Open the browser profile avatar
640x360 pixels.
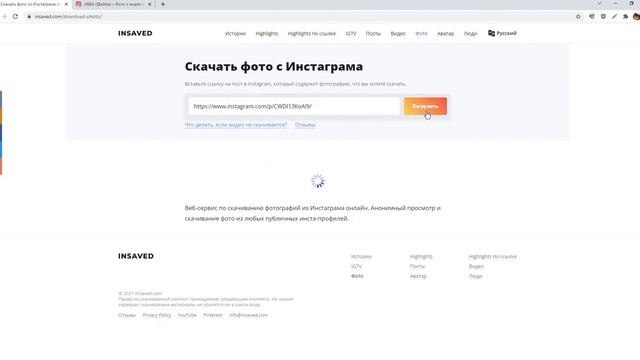(x=636, y=16)
